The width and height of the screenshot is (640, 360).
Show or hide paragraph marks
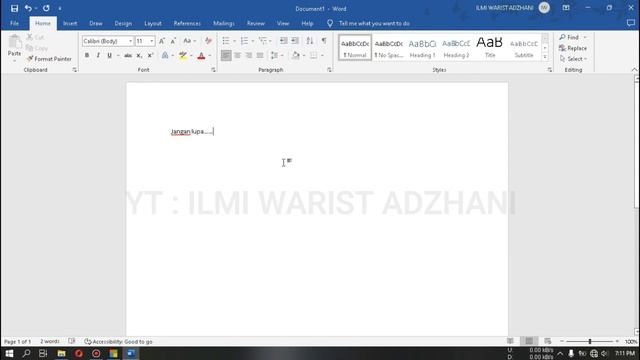[324, 40]
